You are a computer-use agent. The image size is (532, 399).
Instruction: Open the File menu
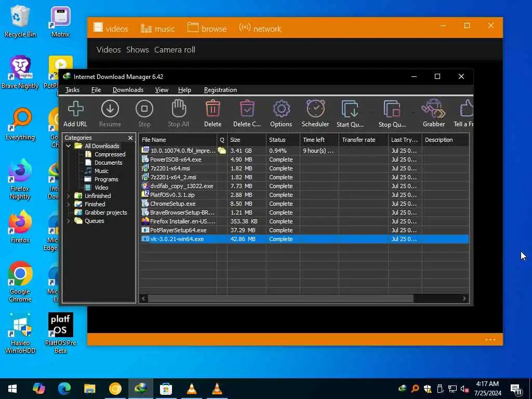(x=96, y=90)
